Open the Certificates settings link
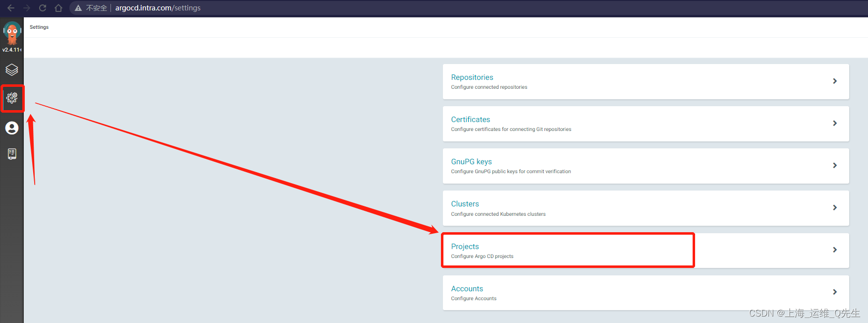 [471, 120]
